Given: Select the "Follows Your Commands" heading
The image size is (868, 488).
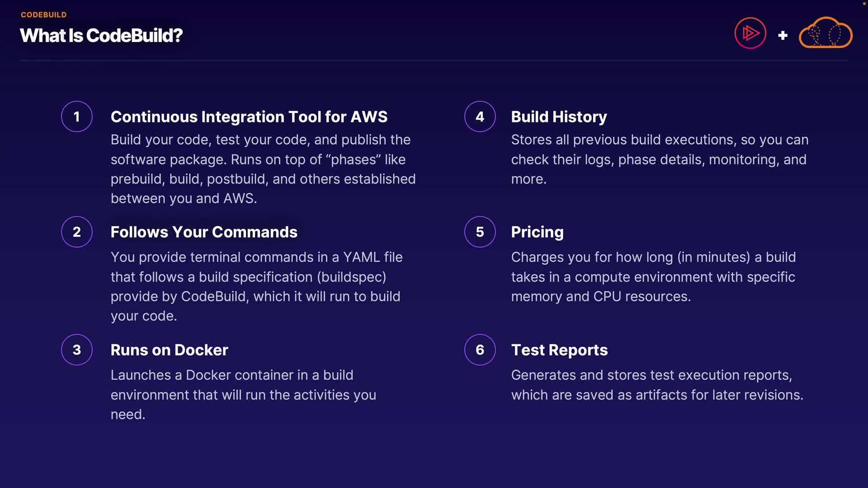Looking at the screenshot, I should pyautogui.click(x=204, y=232).
